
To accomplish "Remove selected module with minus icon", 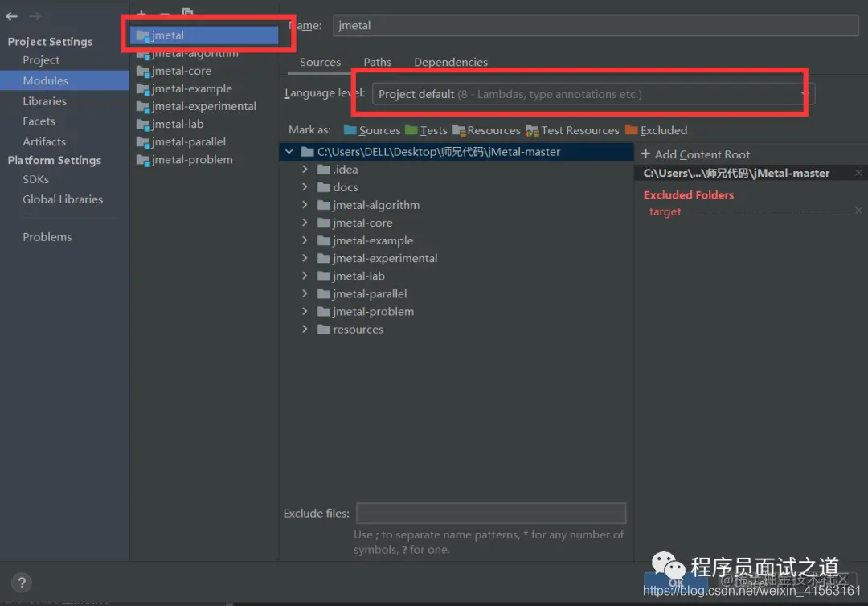I will point(165,13).
